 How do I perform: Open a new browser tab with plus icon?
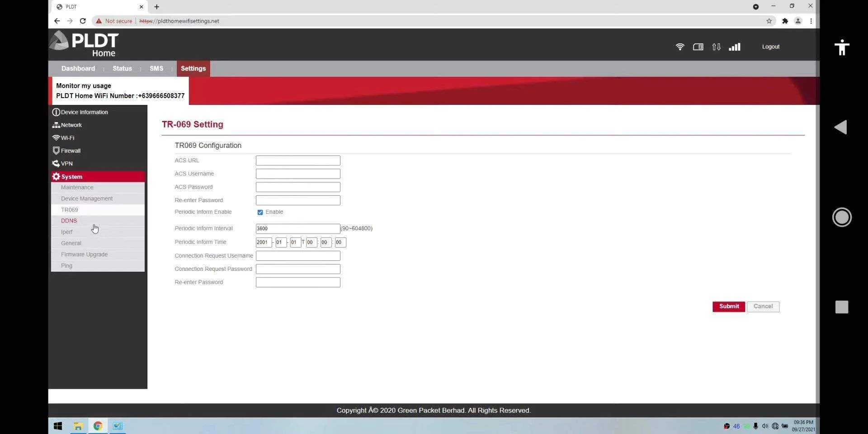156,7
